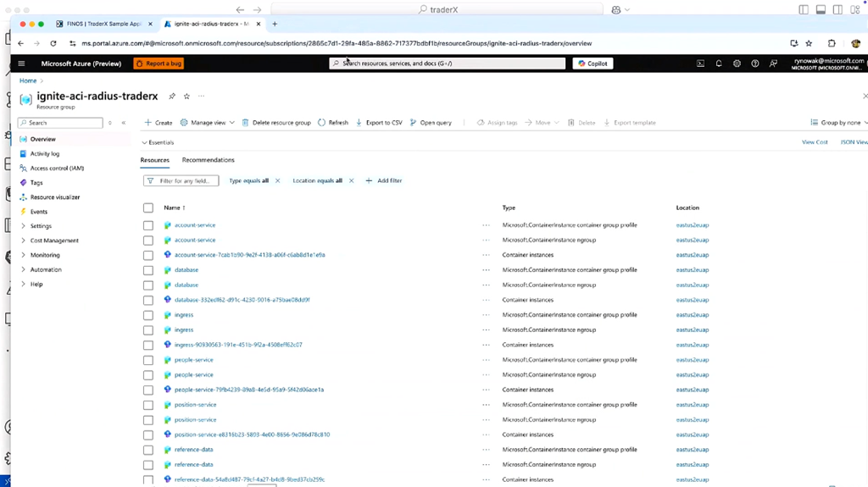Focus the Filter for any field box
Screen dimensions: 868x487
[181, 181]
